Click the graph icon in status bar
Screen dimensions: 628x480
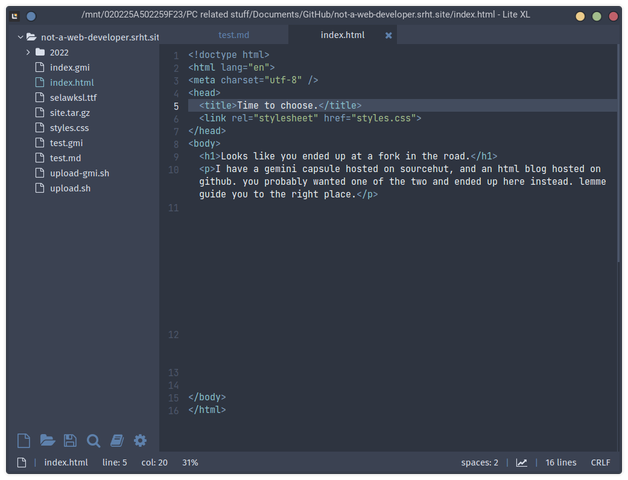coord(521,463)
